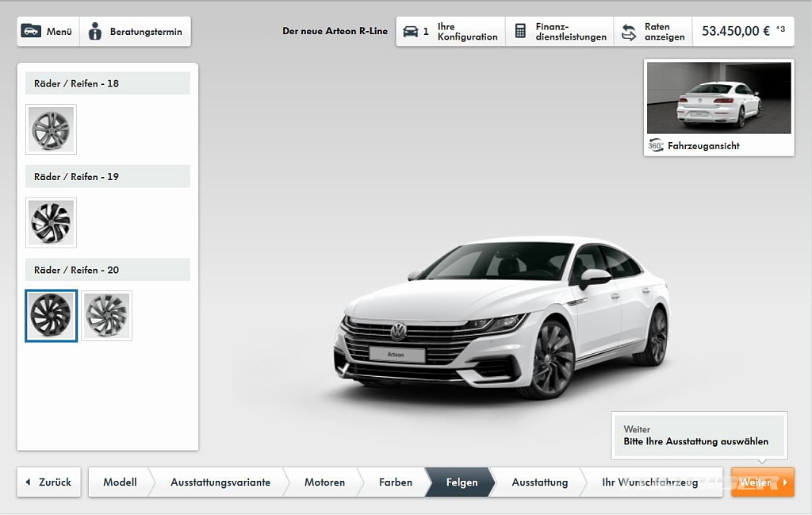Open the Ihre Konfiguration label
The width and height of the screenshot is (812, 515).
(467, 32)
